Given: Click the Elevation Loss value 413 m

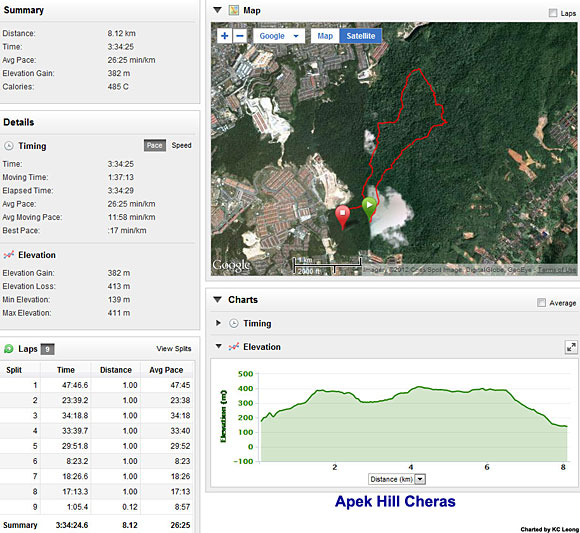Looking at the screenshot, I should (x=119, y=286).
